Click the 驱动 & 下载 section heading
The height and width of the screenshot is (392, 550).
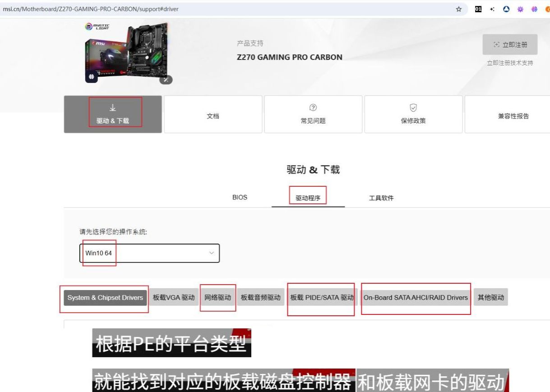pos(313,170)
